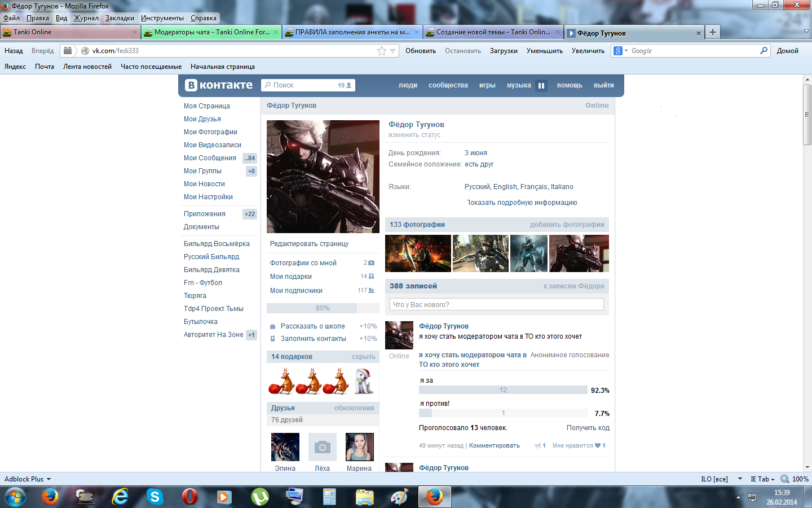Click the site identity icon beside vk.com address
The height and width of the screenshot is (508, 812).
[85, 51]
